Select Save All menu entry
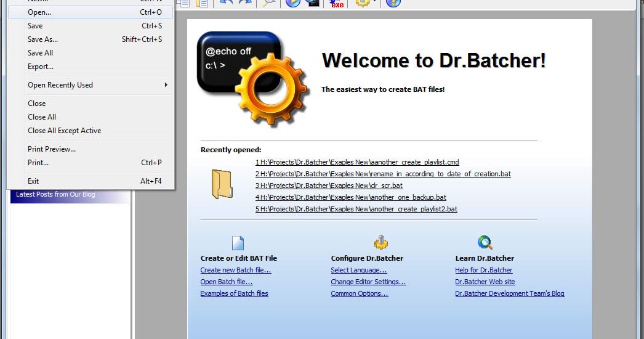The width and height of the screenshot is (644, 339). [91, 53]
